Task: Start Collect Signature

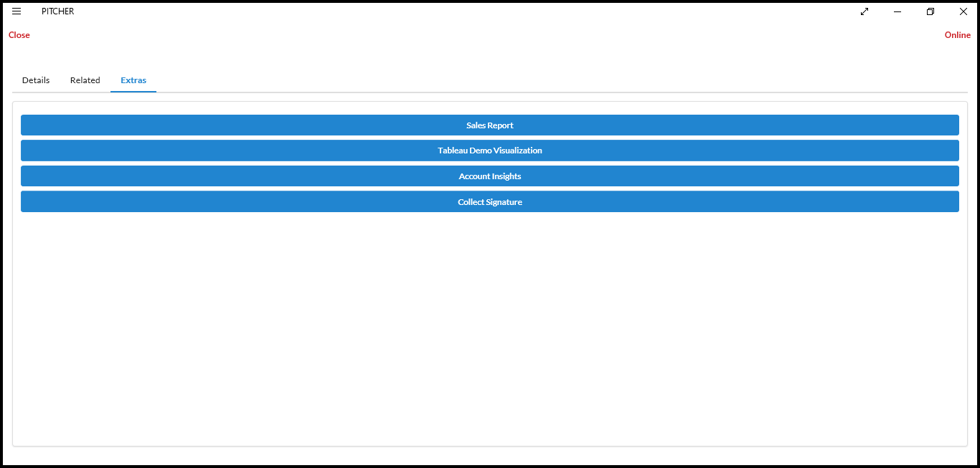Action: click(490, 201)
